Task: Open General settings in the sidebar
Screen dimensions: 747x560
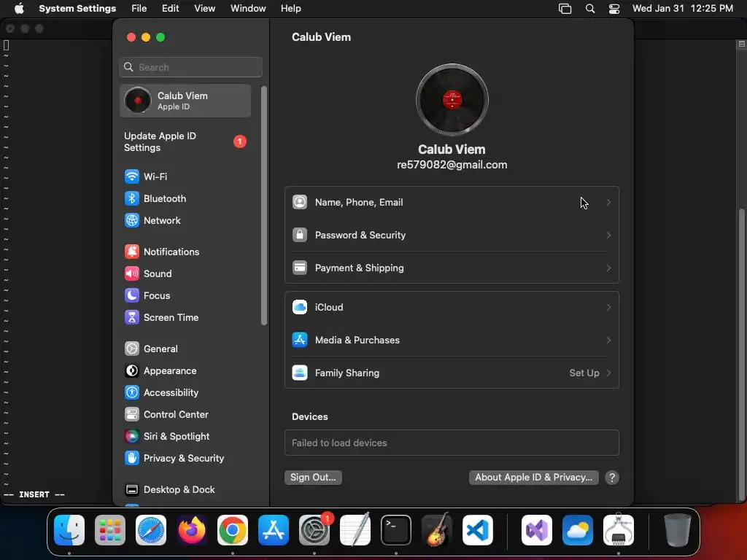Action: (x=186, y=349)
